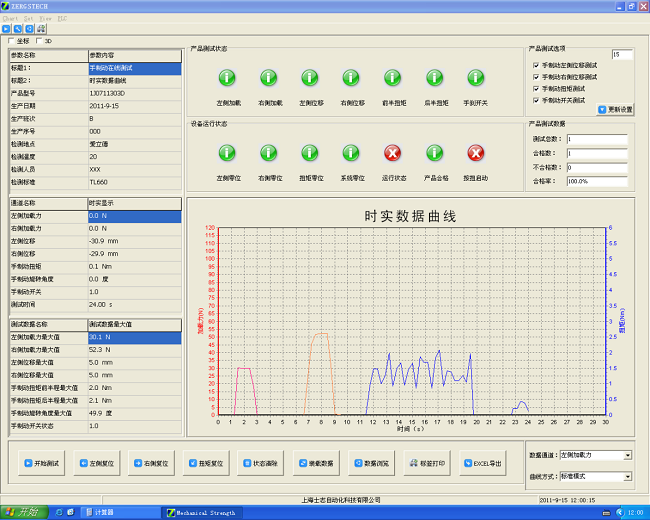Open the Set menu

(28, 19)
